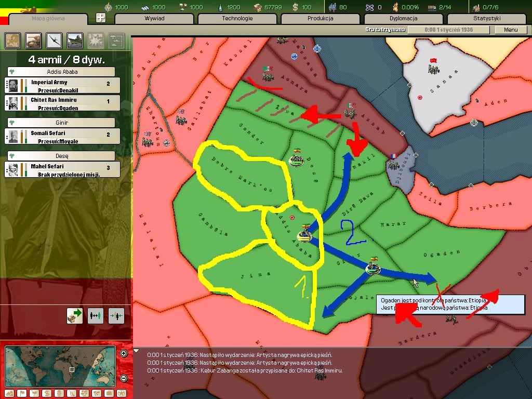Zoom out with the minimap minus button
Image resolution: width=532 pixels, height=399 pixels.
[124, 378]
